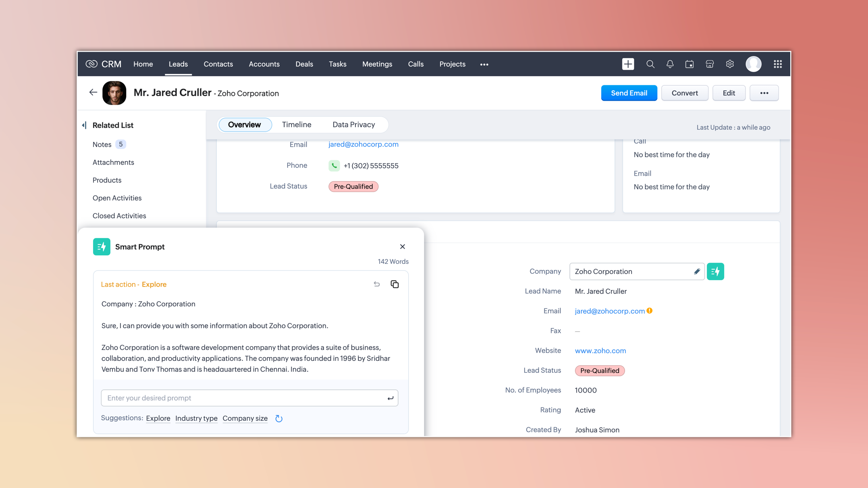The image size is (868, 488).
Task: Open CRM settings via the gear icon
Action: 730,64
